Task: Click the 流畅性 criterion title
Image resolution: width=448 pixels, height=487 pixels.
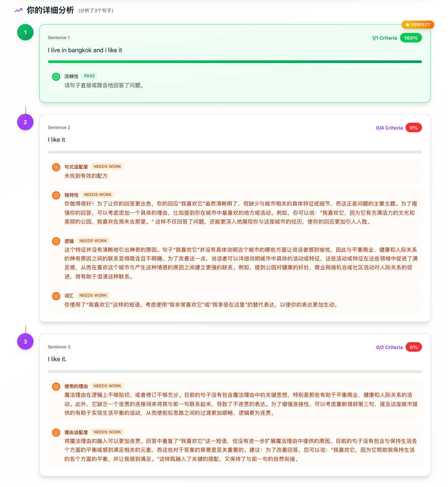Action: (x=72, y=76)
